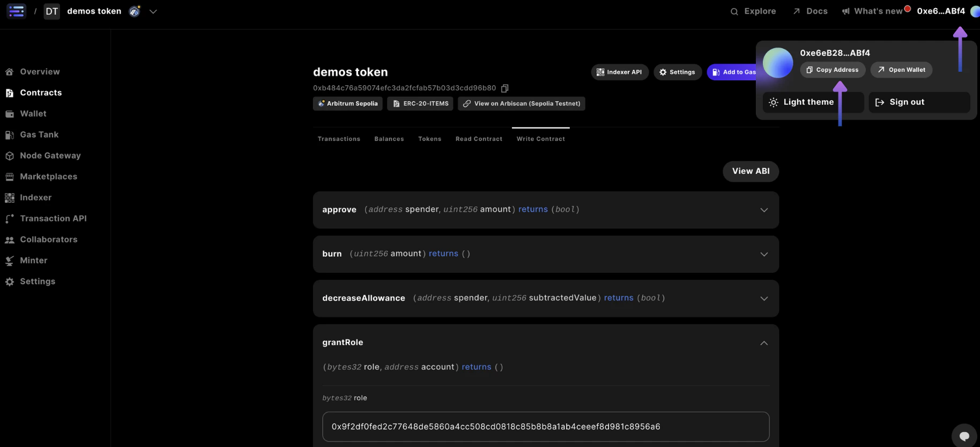The width and height of the screenshot is (980, 447).
Task: Open the Docs link
Action: click(x=810, y=11)
